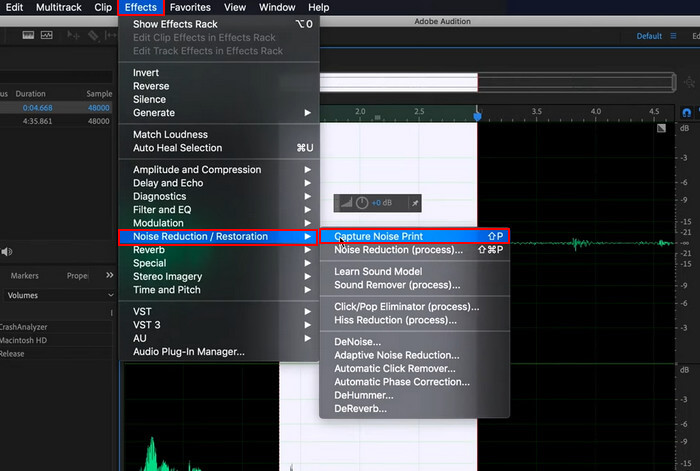
Task: Open the Favorites menu
Action: pyautogui.click(x=190, y=8)
